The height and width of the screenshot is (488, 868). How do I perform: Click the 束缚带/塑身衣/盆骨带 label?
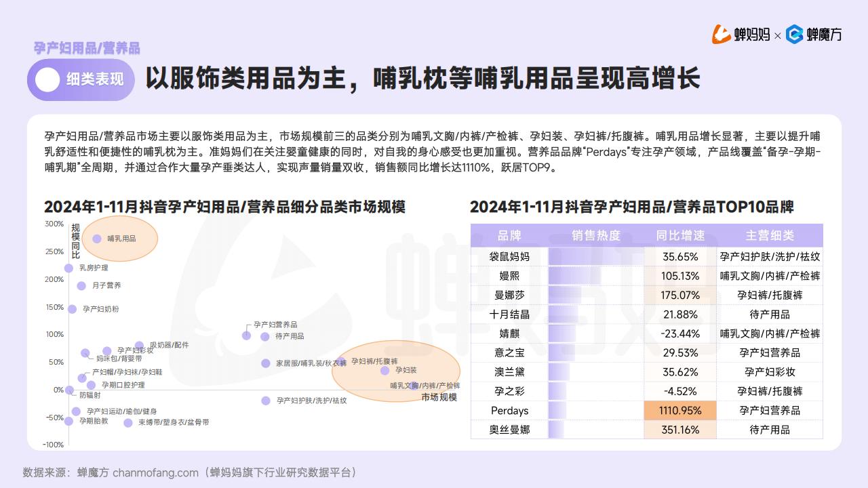pyautogui.click(x=174, y=422)
